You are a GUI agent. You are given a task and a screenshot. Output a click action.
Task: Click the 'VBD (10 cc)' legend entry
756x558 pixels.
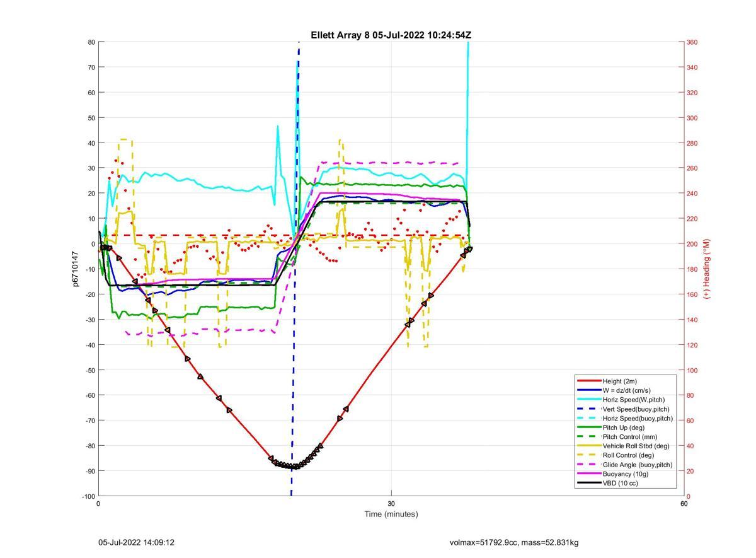click(x=621, y=484)
